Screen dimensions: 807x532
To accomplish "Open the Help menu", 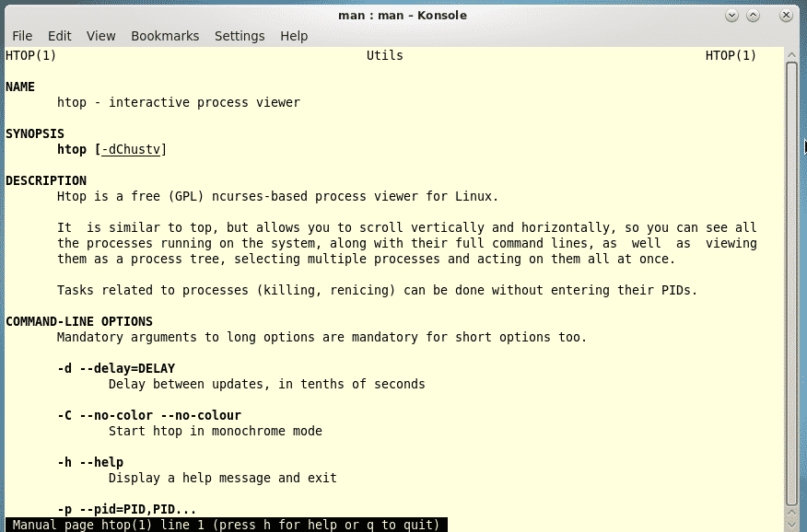I will [x=294, y=36].
